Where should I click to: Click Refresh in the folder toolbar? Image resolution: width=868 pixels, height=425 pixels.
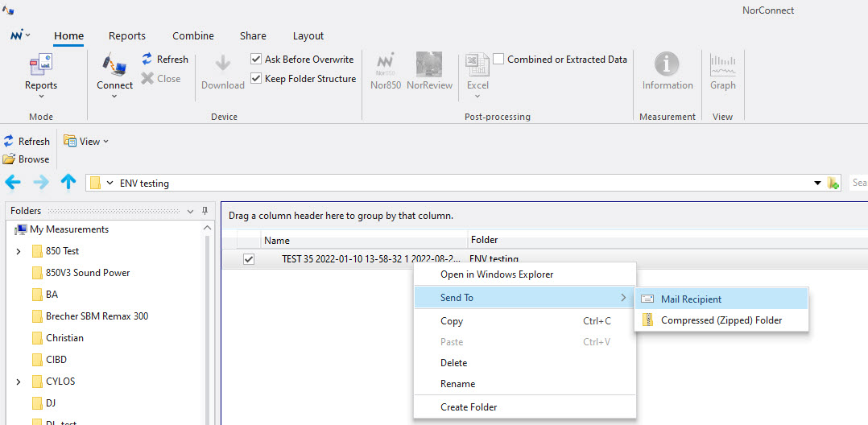[27, 142]
